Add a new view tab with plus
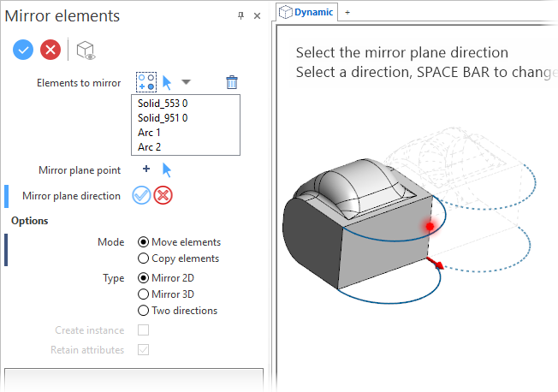 point(347,13)
